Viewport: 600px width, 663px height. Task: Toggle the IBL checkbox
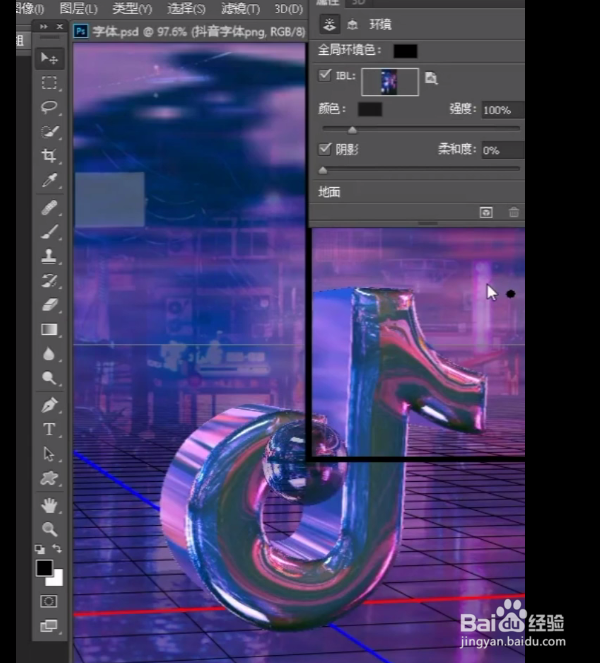pos(325,75)
